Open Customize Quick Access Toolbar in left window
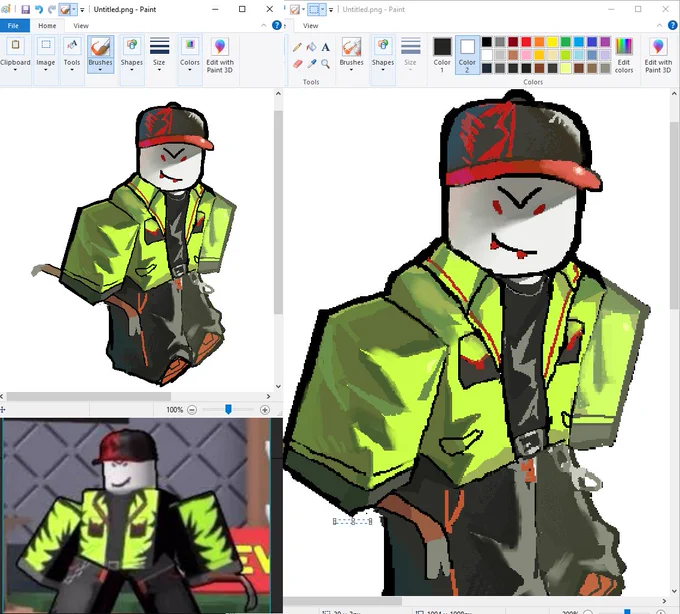This screenshot has width=680, height=614. (x=82, y=10)
